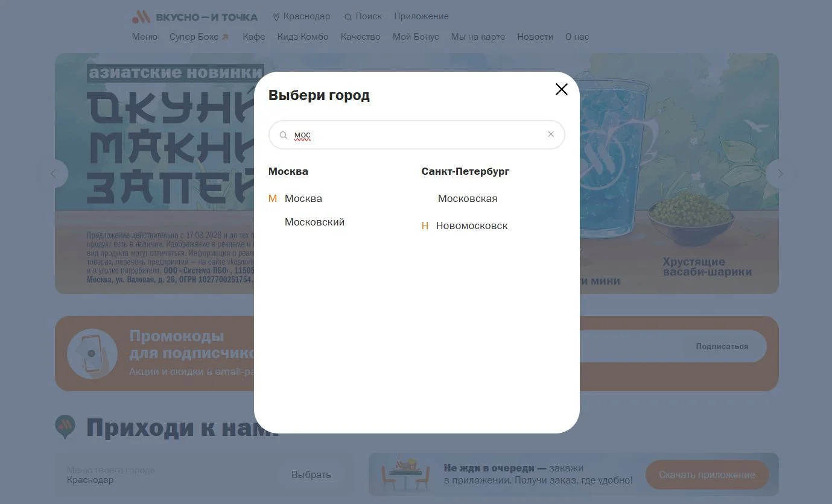The height and width of the screenshot is (504, 832).
Task: Select the city Москва from results
Action: click(x=303, y=198)
